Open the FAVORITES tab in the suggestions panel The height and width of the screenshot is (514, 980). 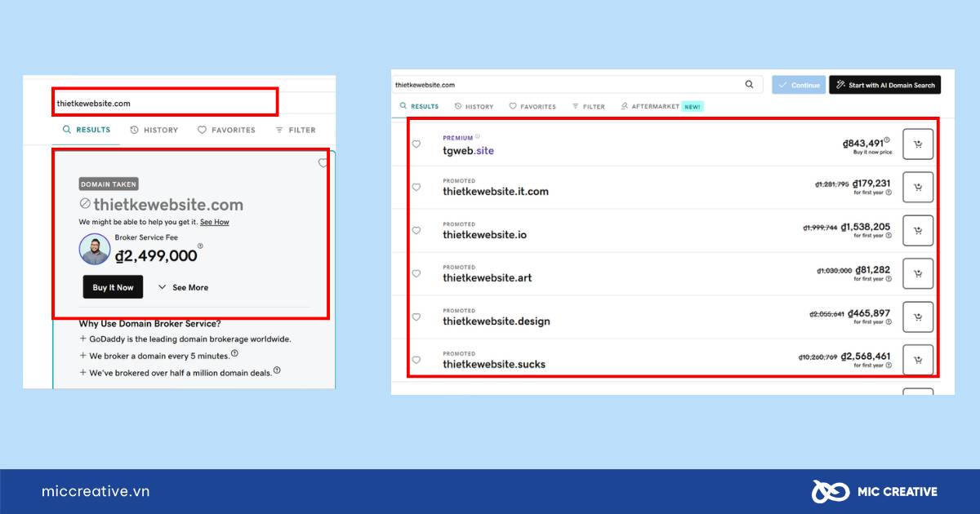tap(532, 107)
